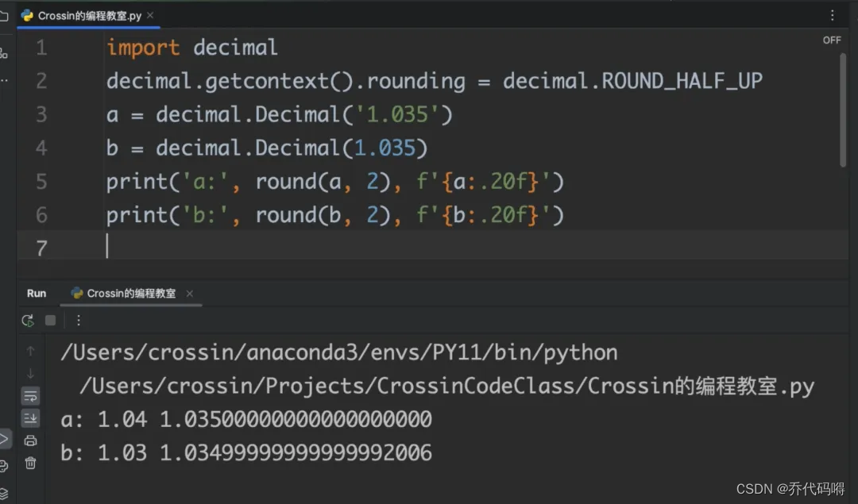Image resolution: width=858 pixels, height=504 pixels.
Task: Click 'import decimal' on line 1
Action: pyautogui.click(x=192, y=48)
